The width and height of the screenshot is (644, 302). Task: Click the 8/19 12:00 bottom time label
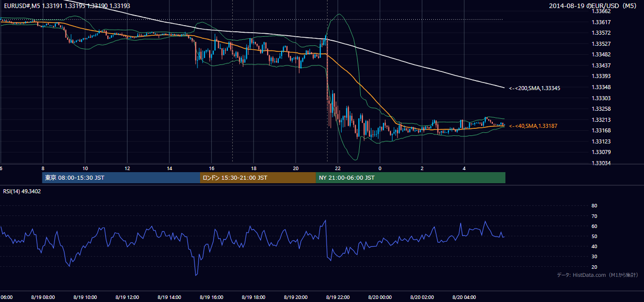pyautogui.click(x=127, y=297)
